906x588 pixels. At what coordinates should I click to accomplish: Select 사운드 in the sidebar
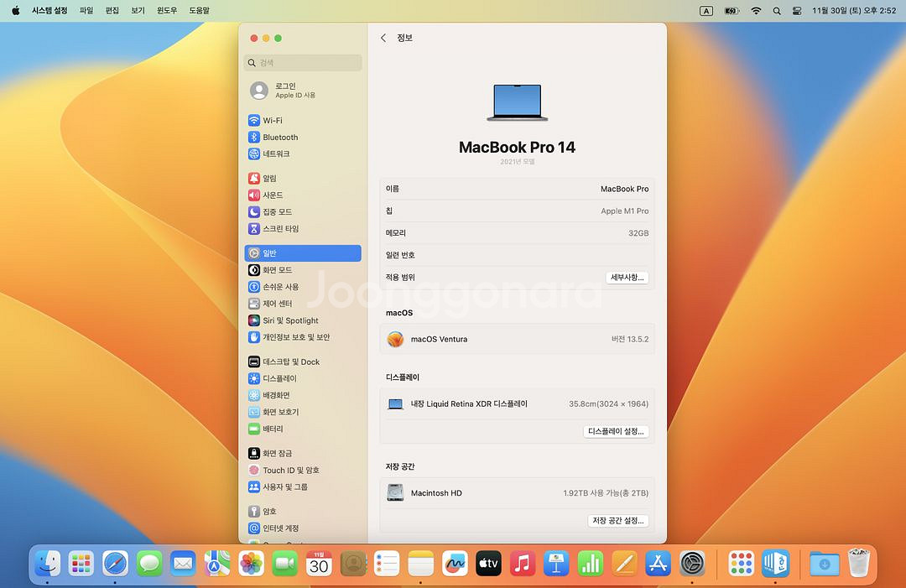(x=303, y=195)
